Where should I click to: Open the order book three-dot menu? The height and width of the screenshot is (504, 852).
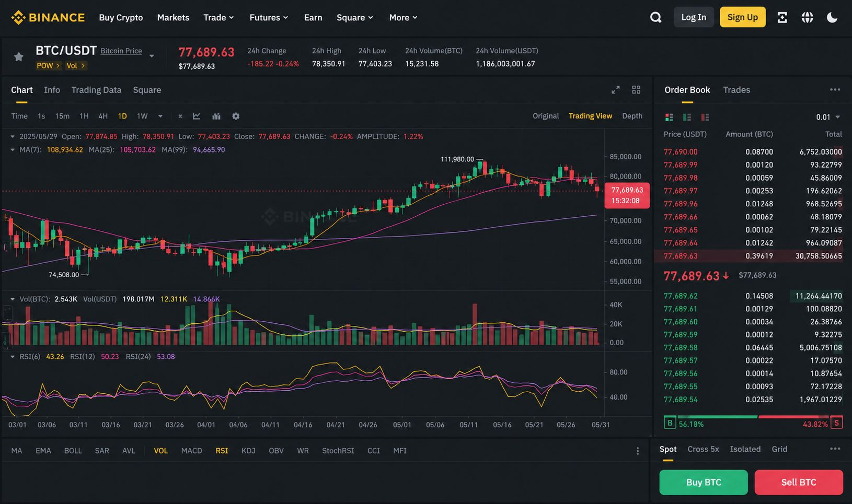pos(835,90)
